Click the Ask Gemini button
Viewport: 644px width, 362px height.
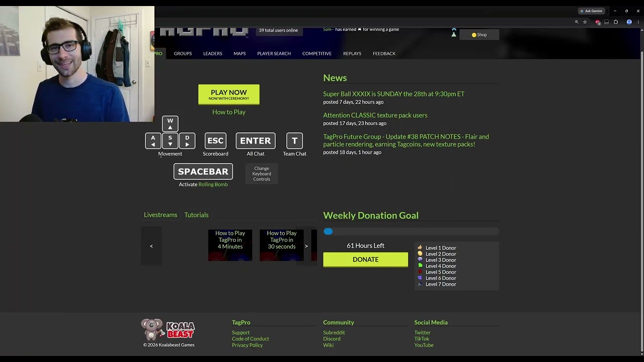(591, 11)
